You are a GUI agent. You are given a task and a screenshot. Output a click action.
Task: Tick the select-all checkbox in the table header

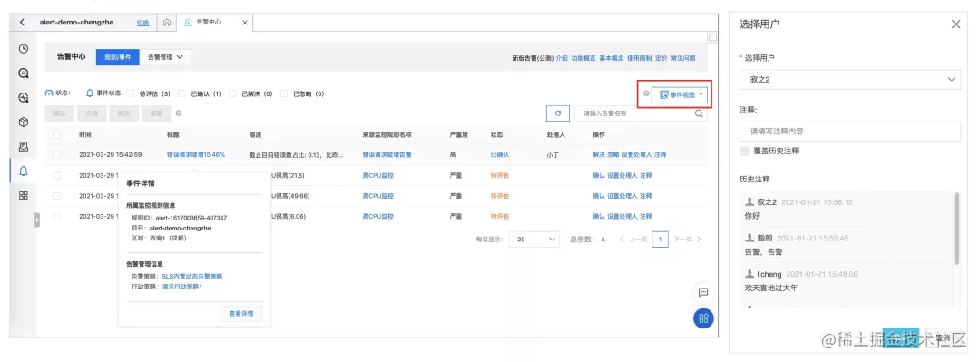(57, 134)
